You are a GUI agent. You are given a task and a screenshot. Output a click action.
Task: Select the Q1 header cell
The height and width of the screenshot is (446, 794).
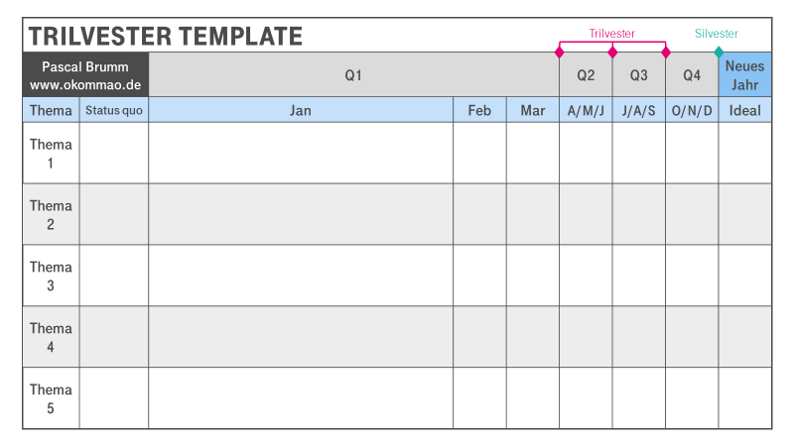point(353,75)
